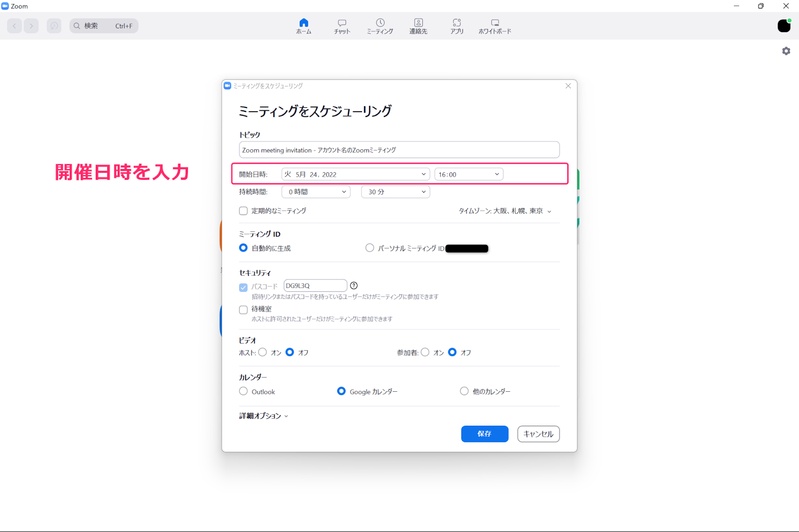Open the Apps (アプリ) icon

(x=456, y=25)
